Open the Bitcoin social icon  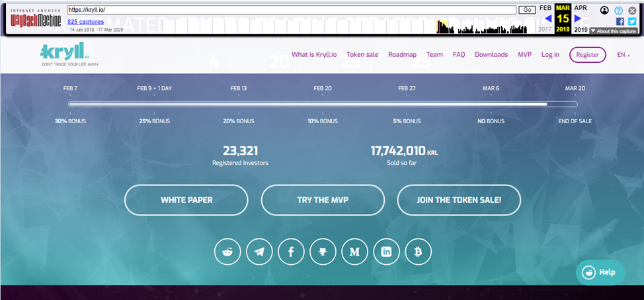(418, 252)
